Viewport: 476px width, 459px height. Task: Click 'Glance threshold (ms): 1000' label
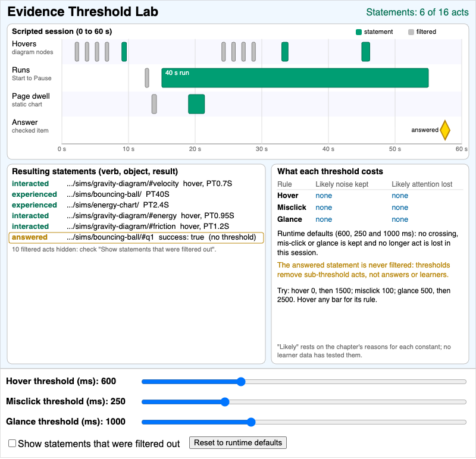tap(65, 422)
